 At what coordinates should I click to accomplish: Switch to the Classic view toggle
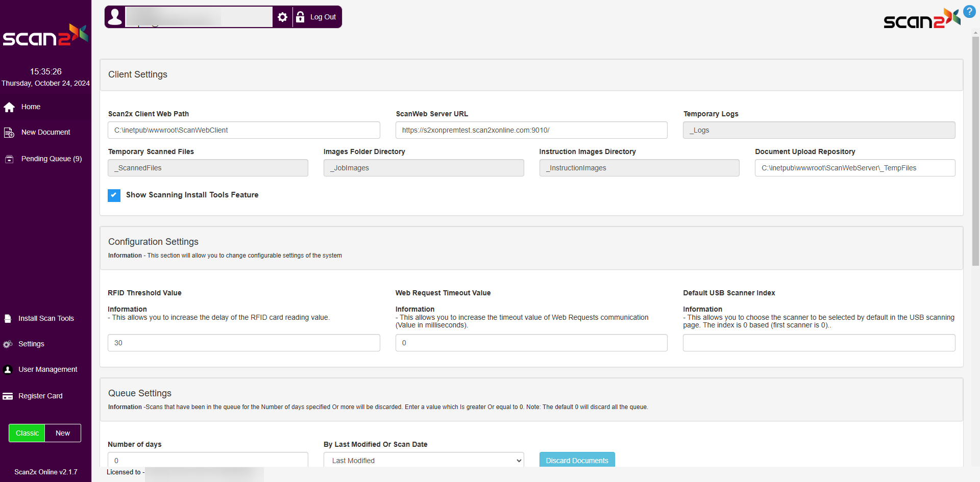point(27,433)
